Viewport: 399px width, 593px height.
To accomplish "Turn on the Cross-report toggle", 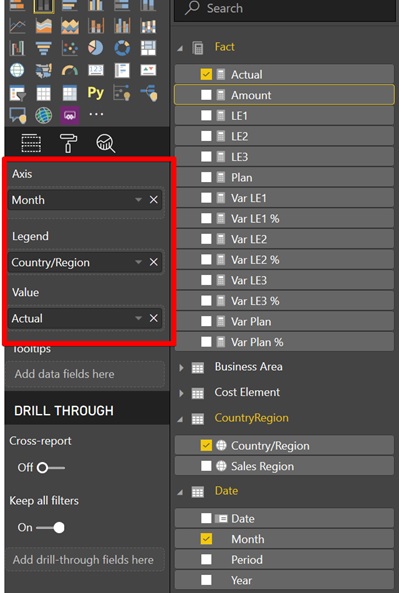I will (x=51, y=468).
